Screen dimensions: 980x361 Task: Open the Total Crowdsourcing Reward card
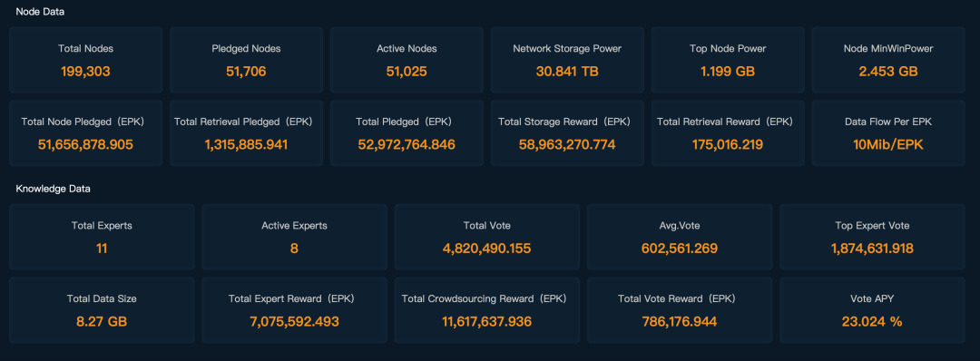pyautogui.click(x=487, y=310)
